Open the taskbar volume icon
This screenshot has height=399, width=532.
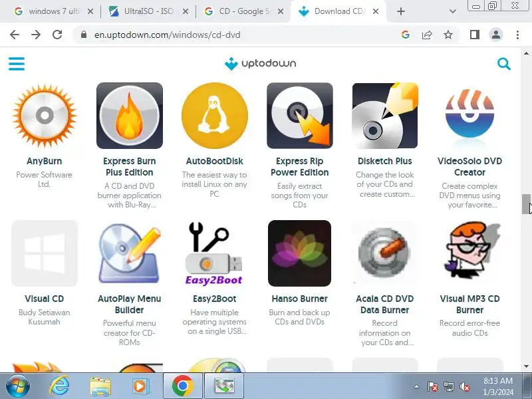coord(464,386)
